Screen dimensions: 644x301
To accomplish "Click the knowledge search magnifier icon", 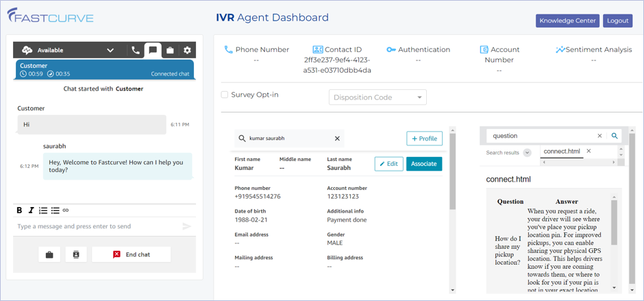I will tap(615, 136).
